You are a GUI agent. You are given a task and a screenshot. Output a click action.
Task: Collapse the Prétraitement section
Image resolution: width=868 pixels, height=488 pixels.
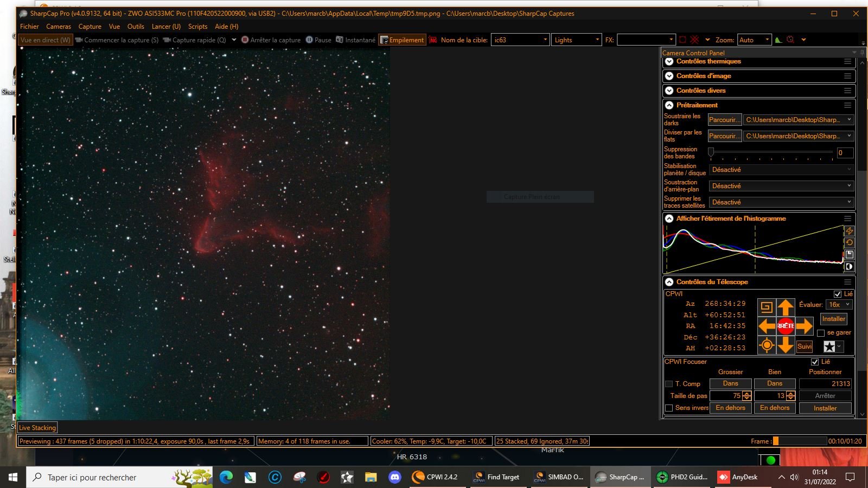(669, 105)
